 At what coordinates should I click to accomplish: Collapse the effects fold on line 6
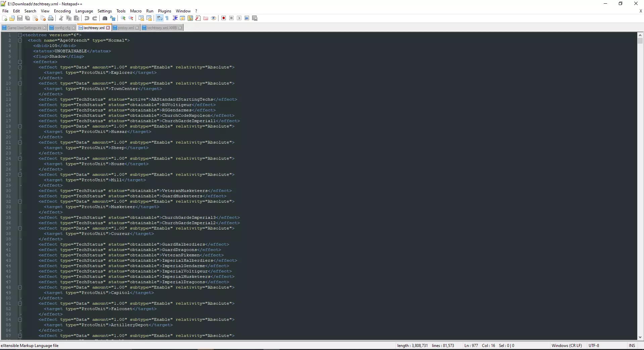20,62
